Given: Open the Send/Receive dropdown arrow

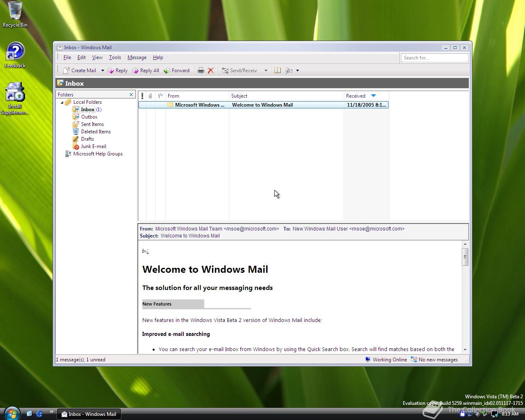Looking at the screenshot, I should pos(266,71).
